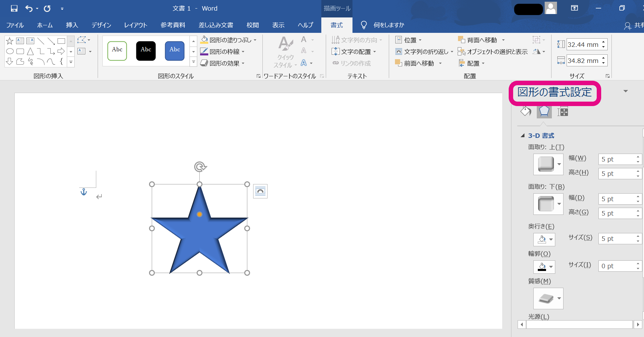Select the left brace shape in the gallery

[x=61, y=62]
